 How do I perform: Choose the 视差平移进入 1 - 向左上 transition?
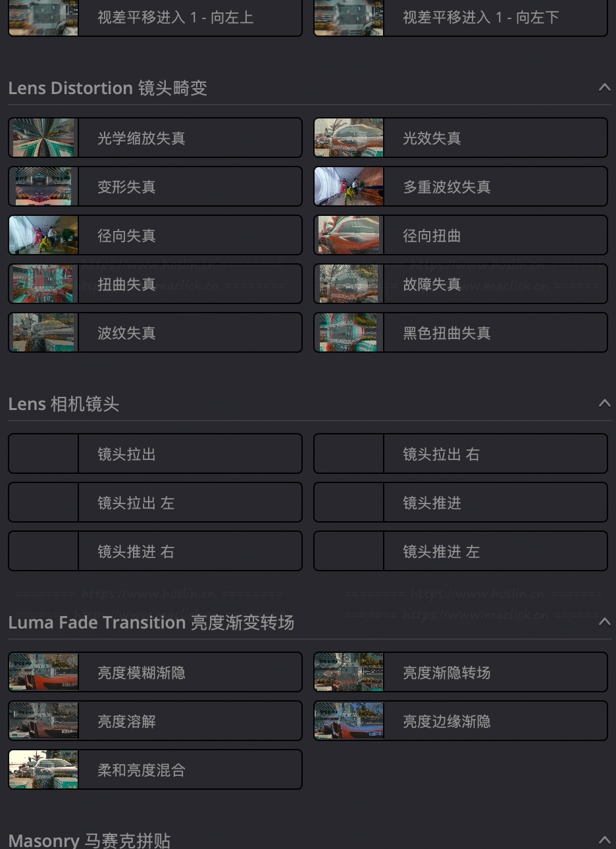(155, 18)
